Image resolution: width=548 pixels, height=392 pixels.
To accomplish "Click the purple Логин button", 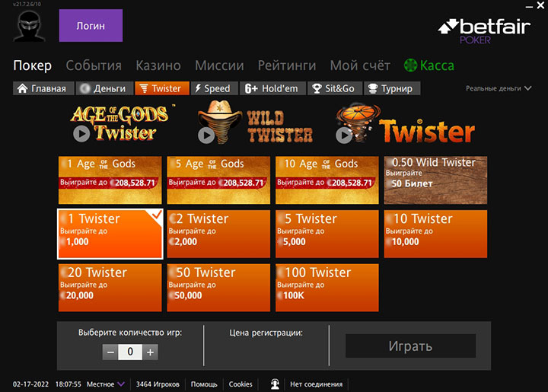I will point(91,26).
